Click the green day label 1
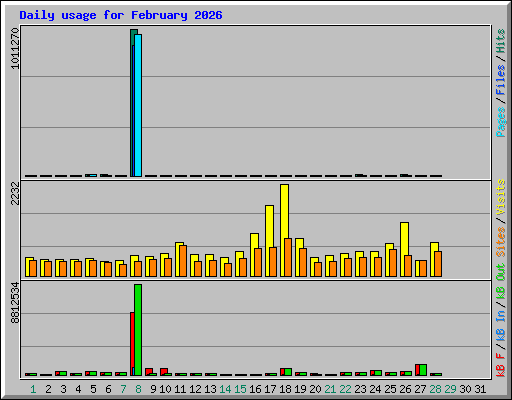 click(x=33, y=389)
